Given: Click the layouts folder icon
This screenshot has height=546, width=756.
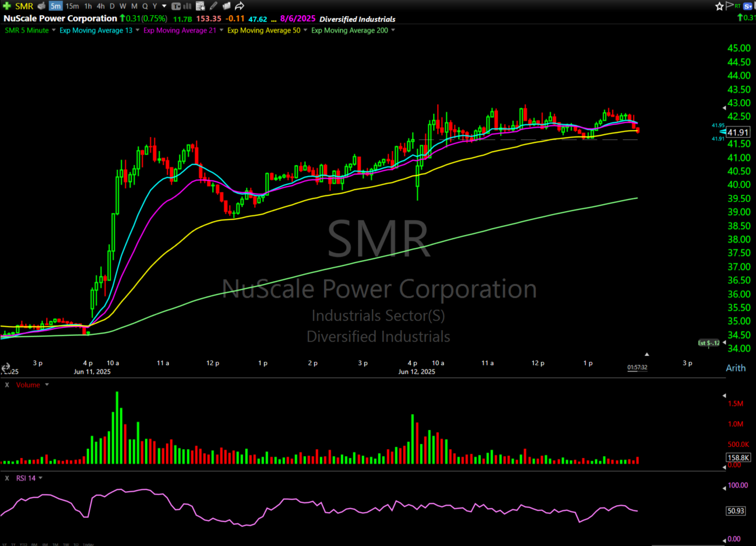Looking at the screenshot, I should 226,6.
